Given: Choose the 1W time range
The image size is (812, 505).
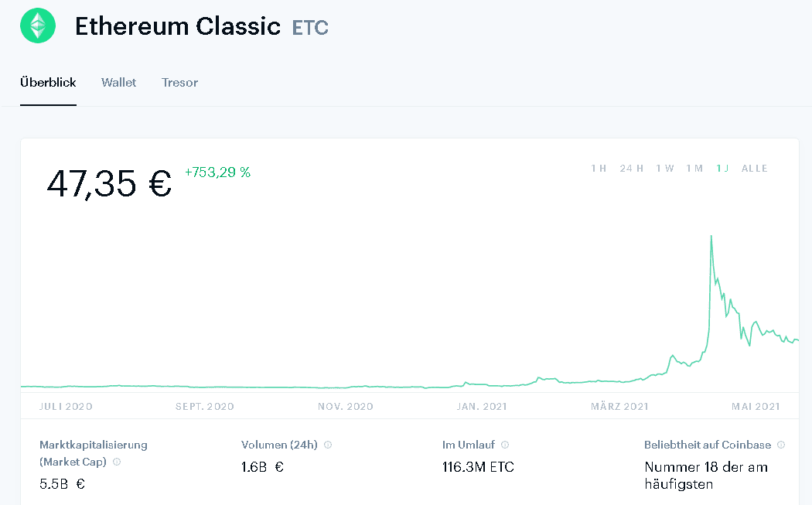Looking at the screenshot, I should pyautogui.click(x=665, y=169).
